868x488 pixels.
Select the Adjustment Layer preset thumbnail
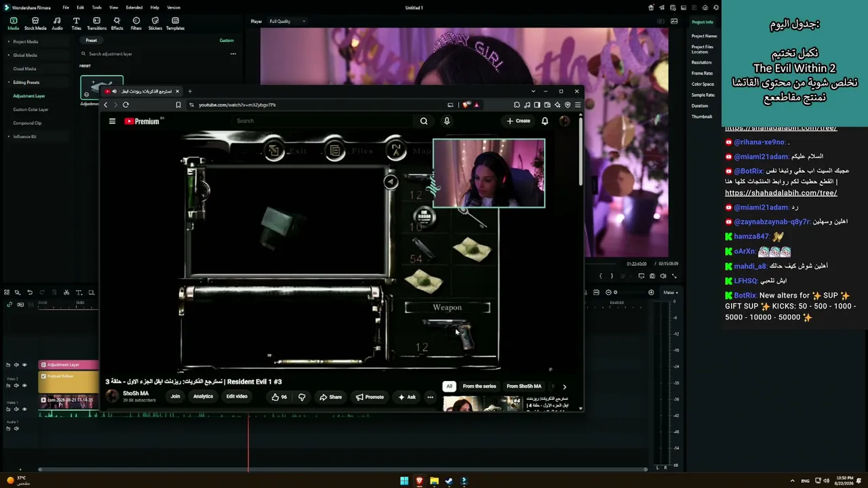point(102,87)
